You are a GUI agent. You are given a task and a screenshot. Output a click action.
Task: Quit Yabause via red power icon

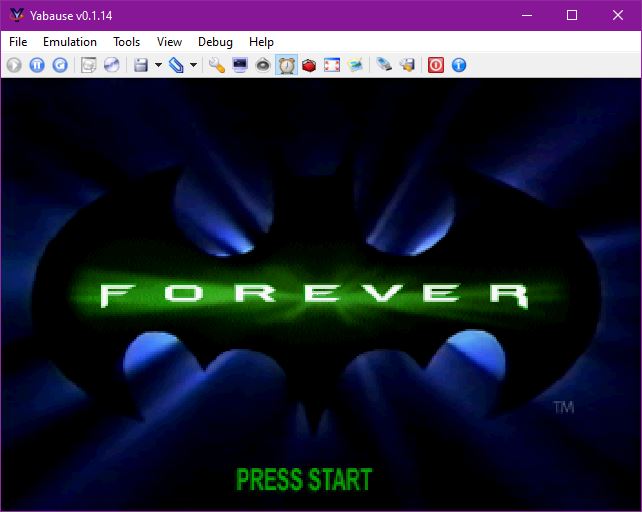pos(436,65)
